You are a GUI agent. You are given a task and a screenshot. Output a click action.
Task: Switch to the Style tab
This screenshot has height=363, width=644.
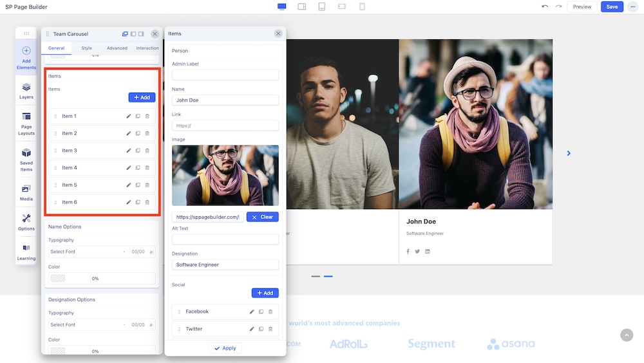click(x=86, y=48)
